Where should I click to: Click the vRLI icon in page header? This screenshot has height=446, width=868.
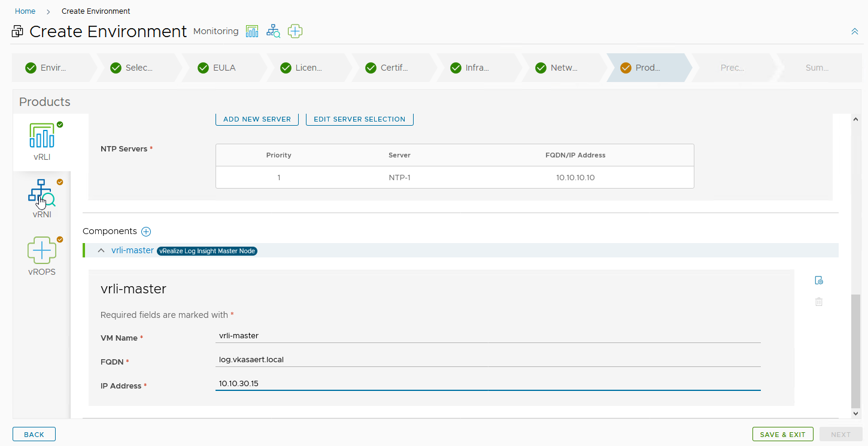tap(252, 31)
